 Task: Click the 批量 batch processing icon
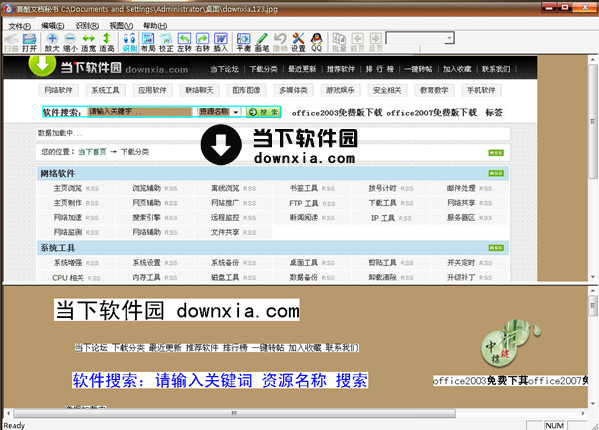coord(339,42)
